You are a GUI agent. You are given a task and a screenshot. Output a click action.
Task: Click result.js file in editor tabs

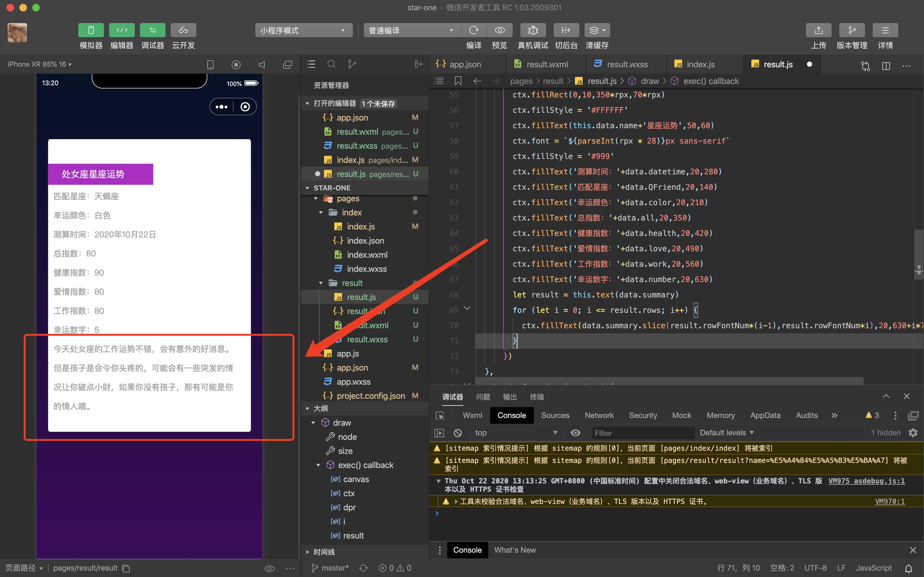[x=776, y=64]
